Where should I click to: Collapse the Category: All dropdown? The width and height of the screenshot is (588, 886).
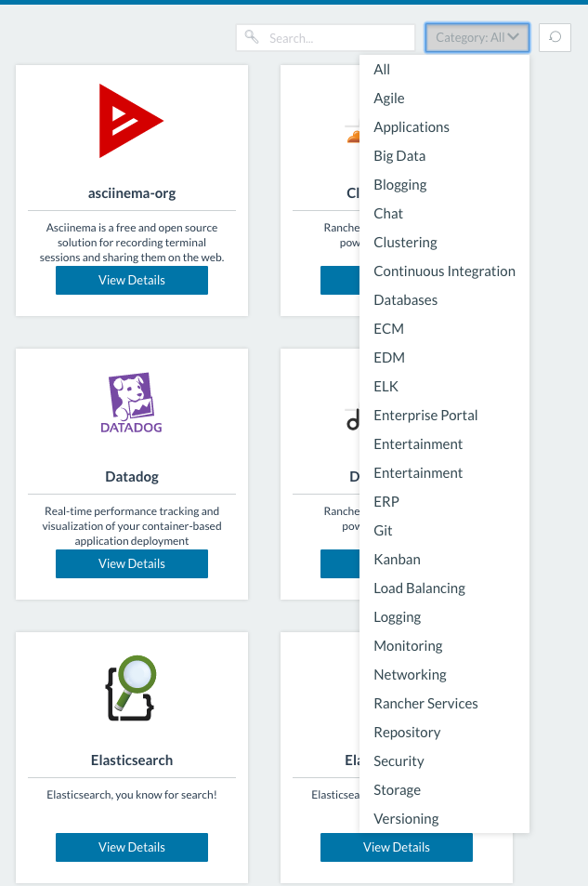(x=477, y=37)
